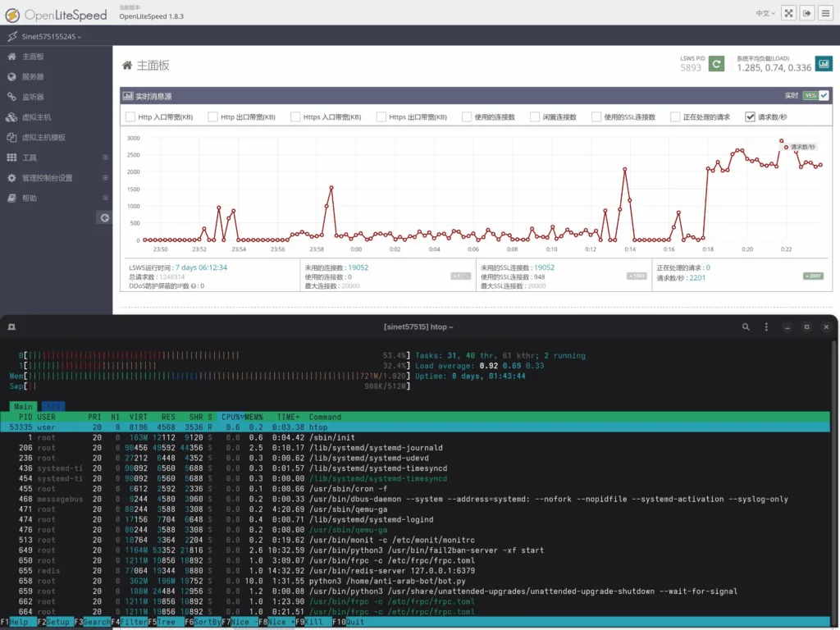Collapse sidebar with left-arrow icon
This screenshot has width=840, height=630.
pyautogui.click(x=104, y=217)
